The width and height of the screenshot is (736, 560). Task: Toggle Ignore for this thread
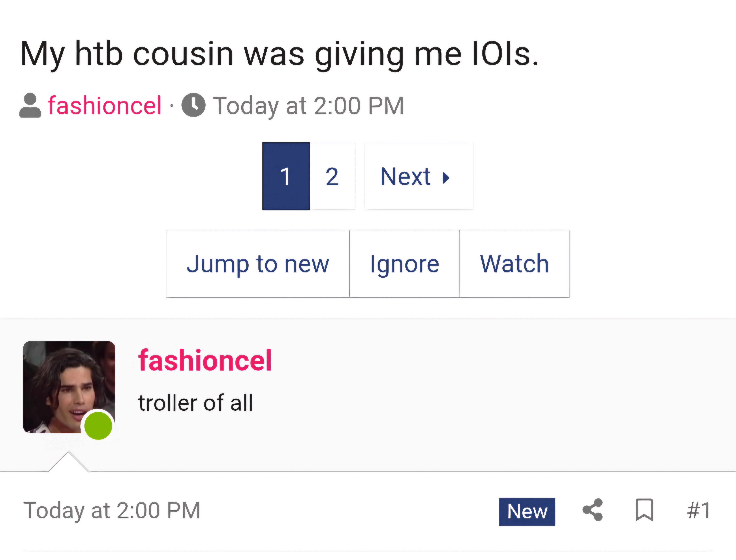pyautogui.click(x=404, y=264)
